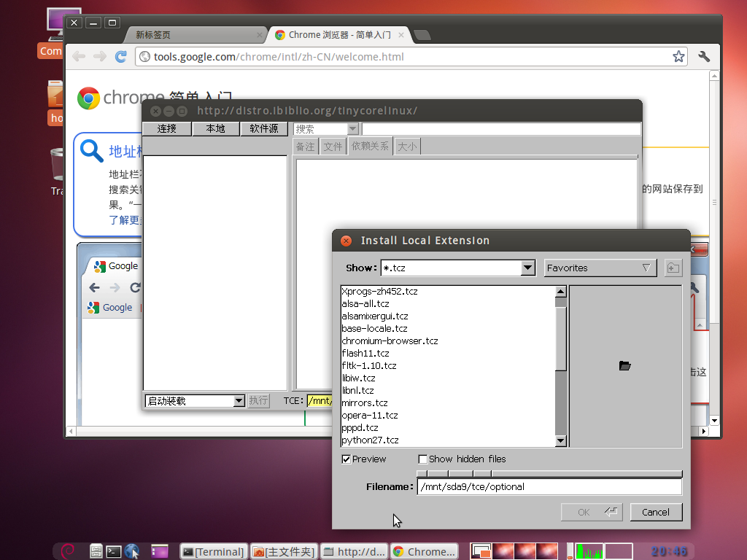Open the file cabinet icon in taskbar

point(96,551)
